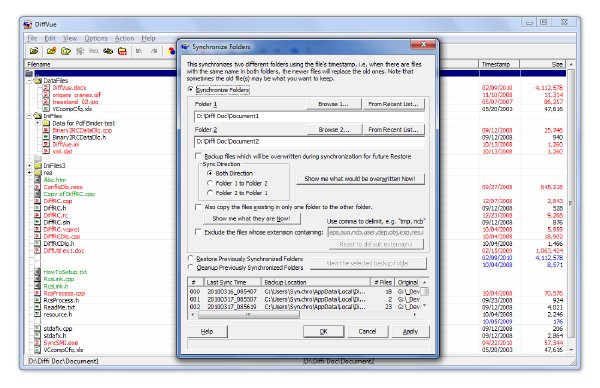Image resolution: width=600 pixels, height=388 pixels.
Task: Select Both Direction sync option
Action: (209, 173)
